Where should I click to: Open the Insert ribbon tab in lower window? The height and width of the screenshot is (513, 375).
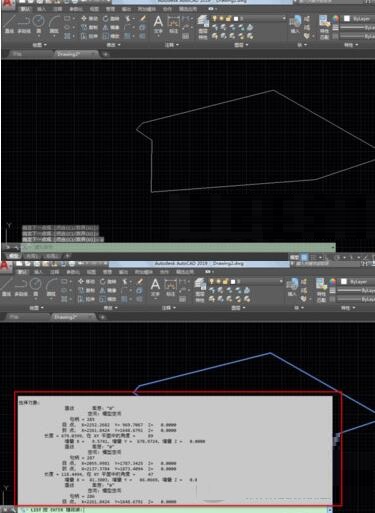click(x=38, y=272)
